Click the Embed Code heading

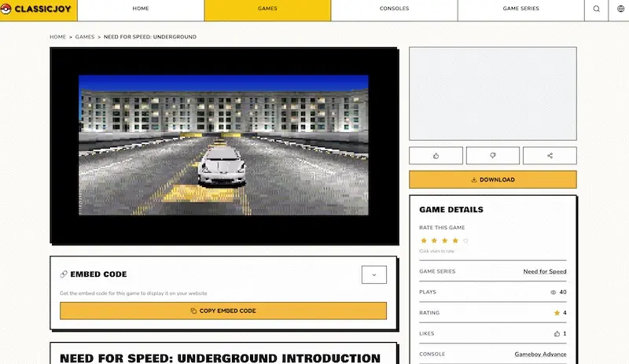[x=98, y=274]
